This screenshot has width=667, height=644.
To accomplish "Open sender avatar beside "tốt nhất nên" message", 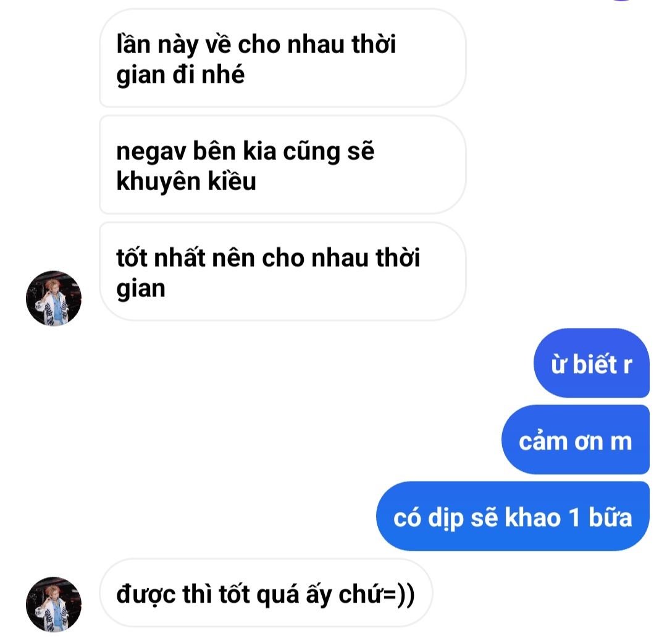I will 54,298.
